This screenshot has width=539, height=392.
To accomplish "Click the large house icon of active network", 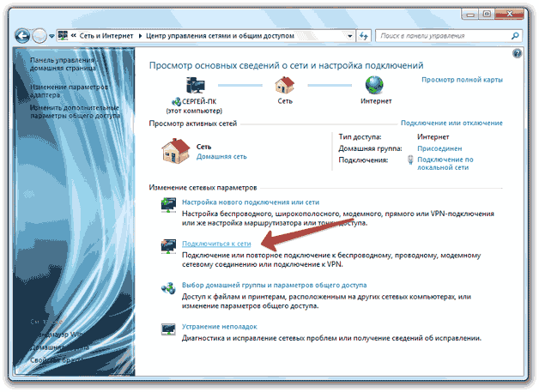I will 176,151.
